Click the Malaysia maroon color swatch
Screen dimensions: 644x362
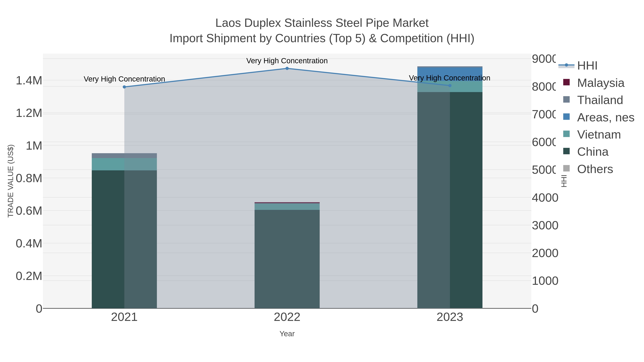tap(567, 82)
